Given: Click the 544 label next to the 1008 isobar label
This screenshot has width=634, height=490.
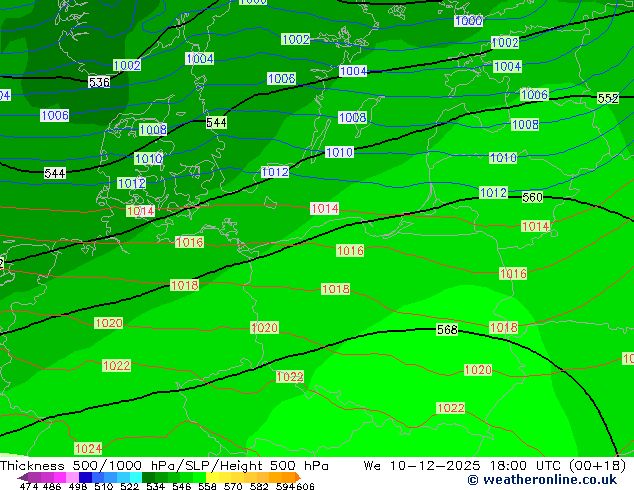Looking at the screenshot, I should click(216, 122).
